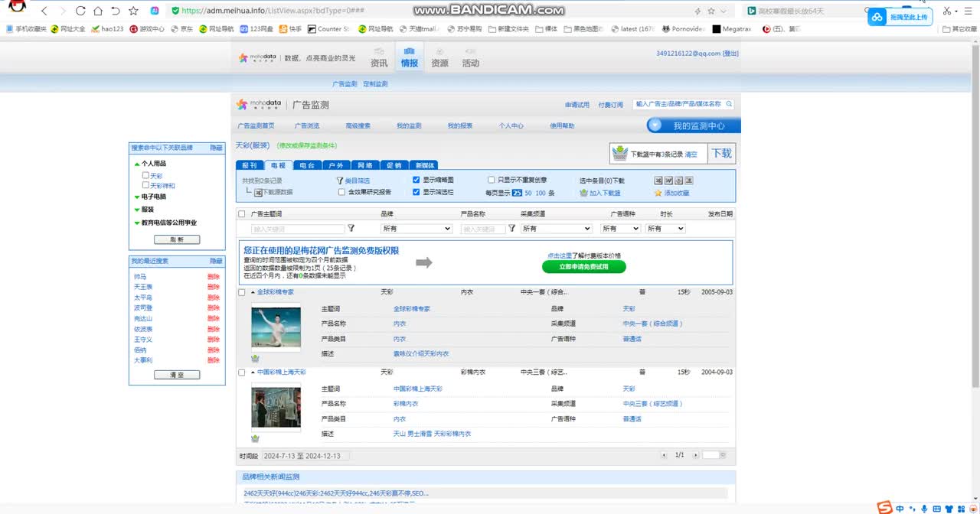Viewport: 980px width, 514px height.
Task: Open the 时长 filter dropdown
Action: [x=665, y=229]
